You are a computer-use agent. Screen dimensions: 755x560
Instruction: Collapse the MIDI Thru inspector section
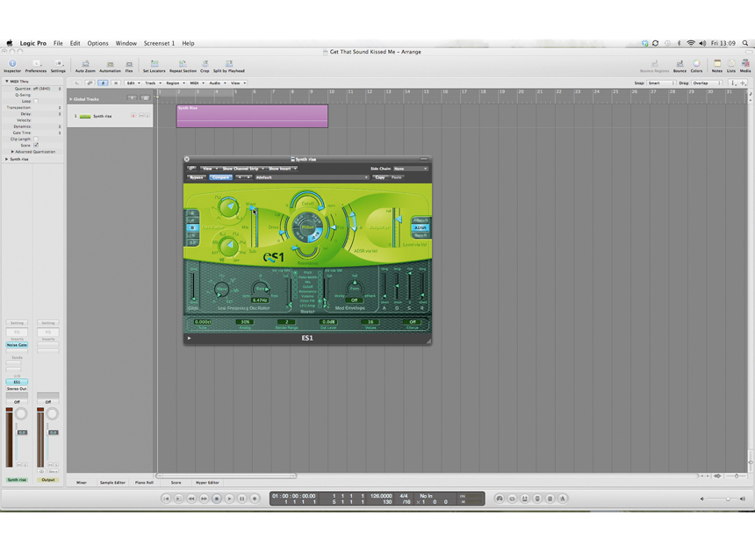6,82
